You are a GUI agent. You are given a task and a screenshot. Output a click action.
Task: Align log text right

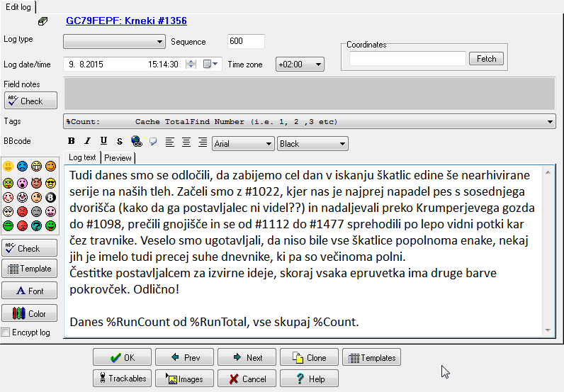(x=203, y=142)
